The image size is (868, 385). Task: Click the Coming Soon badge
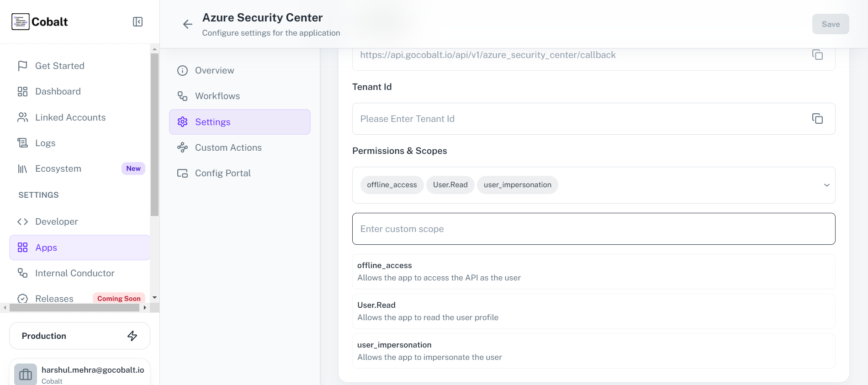tap(119, 298)
